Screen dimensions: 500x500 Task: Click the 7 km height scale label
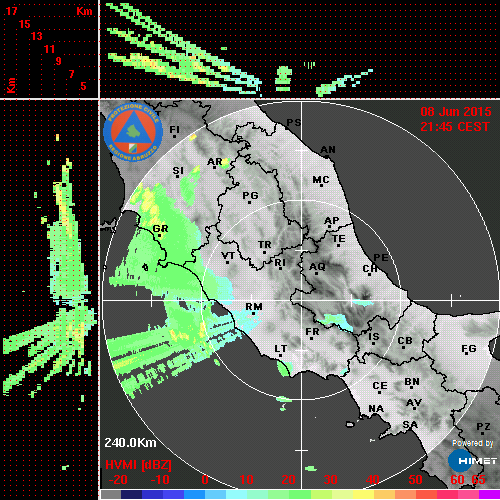point(71,74)
